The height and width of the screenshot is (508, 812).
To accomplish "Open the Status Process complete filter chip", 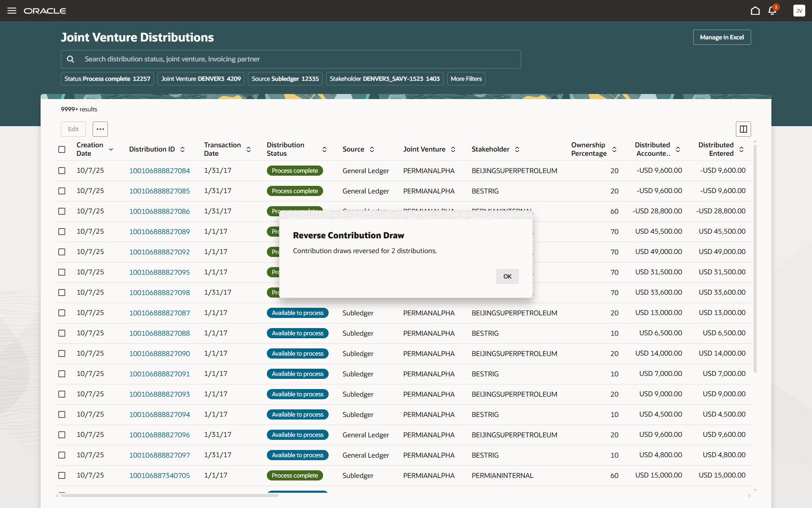I will coord(107,79).
